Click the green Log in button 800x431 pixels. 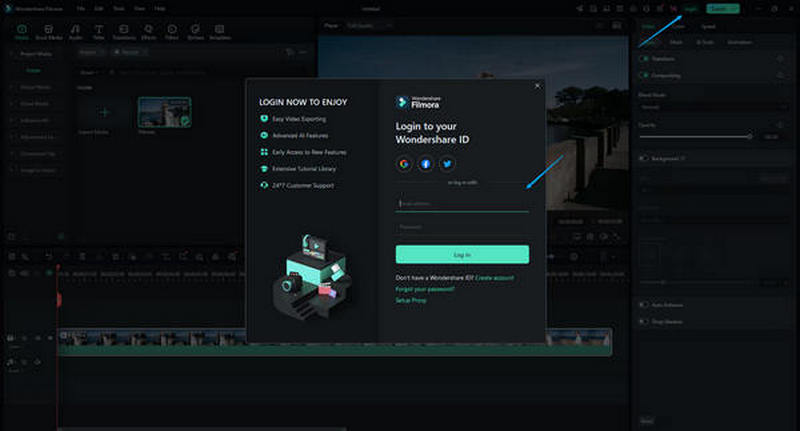click(x=462, y=255)
